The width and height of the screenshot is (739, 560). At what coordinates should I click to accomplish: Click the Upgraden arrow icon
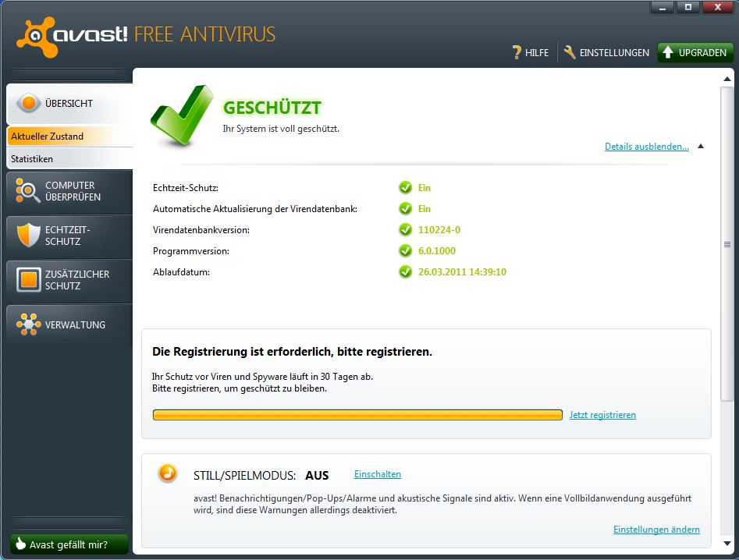(668, 52)
